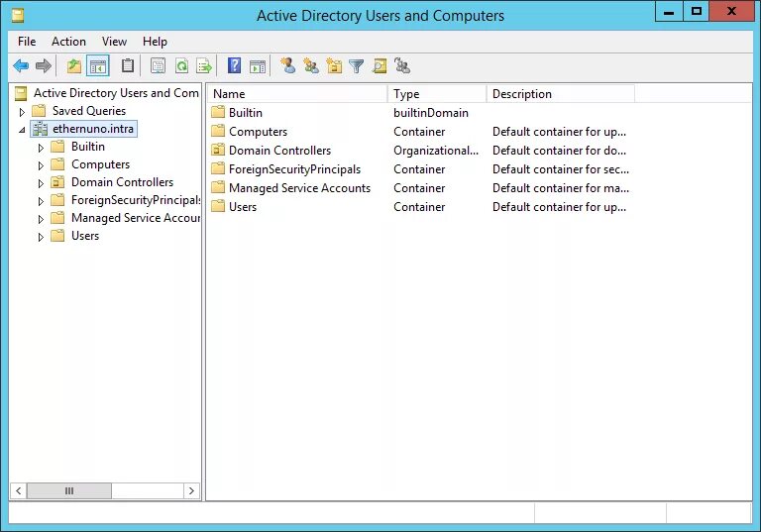The height and width of the screenshot is (532, 761).
Task: Open the View menu
Action: pos(114,42)
